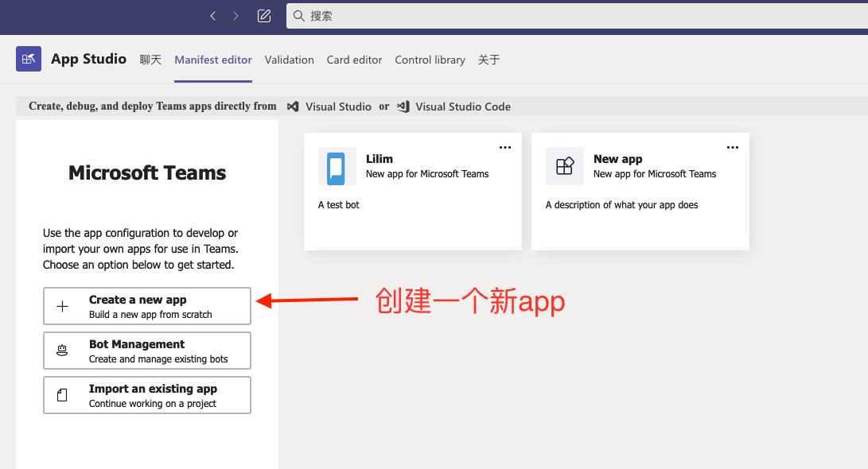The width and height of the screenshot is (868, 469).
Task: Click Create a new app button
Action: [x=147, y=306]
